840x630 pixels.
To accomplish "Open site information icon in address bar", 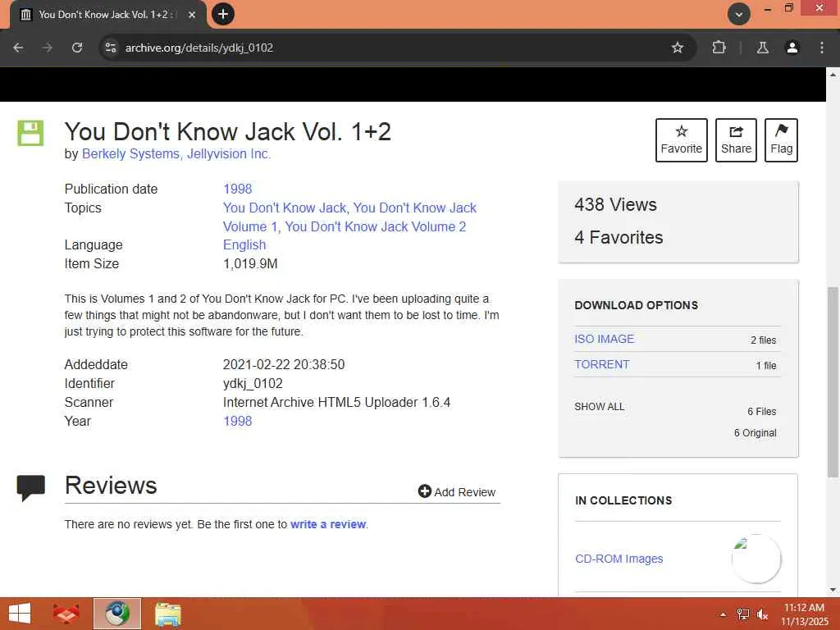I will tap(111, 48).
